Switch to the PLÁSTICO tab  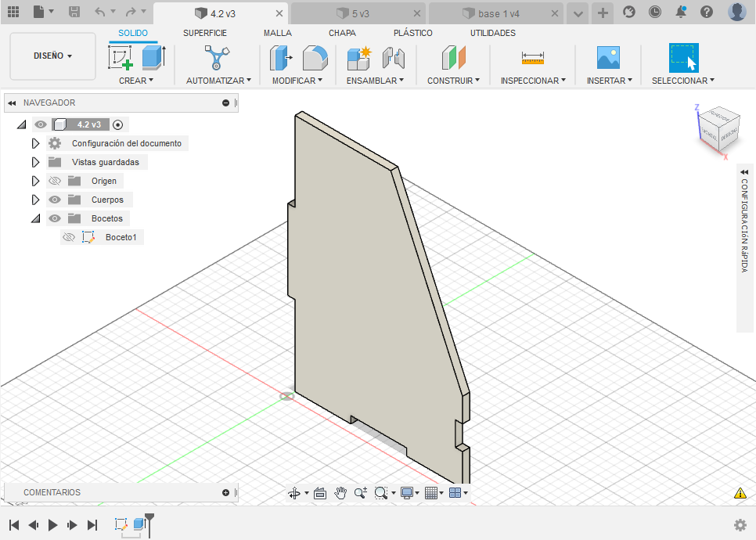412,33
